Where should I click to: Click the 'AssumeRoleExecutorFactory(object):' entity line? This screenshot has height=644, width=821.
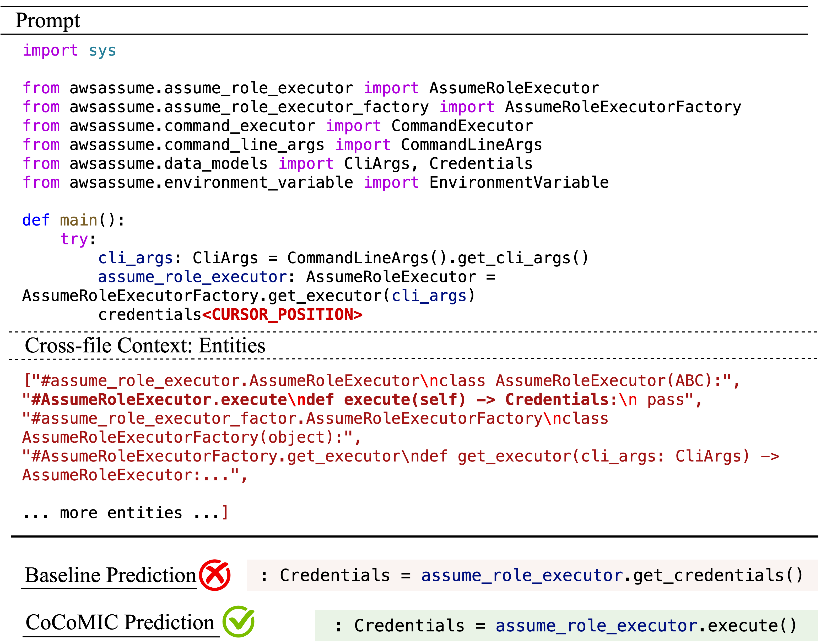[x=192, y=437]
